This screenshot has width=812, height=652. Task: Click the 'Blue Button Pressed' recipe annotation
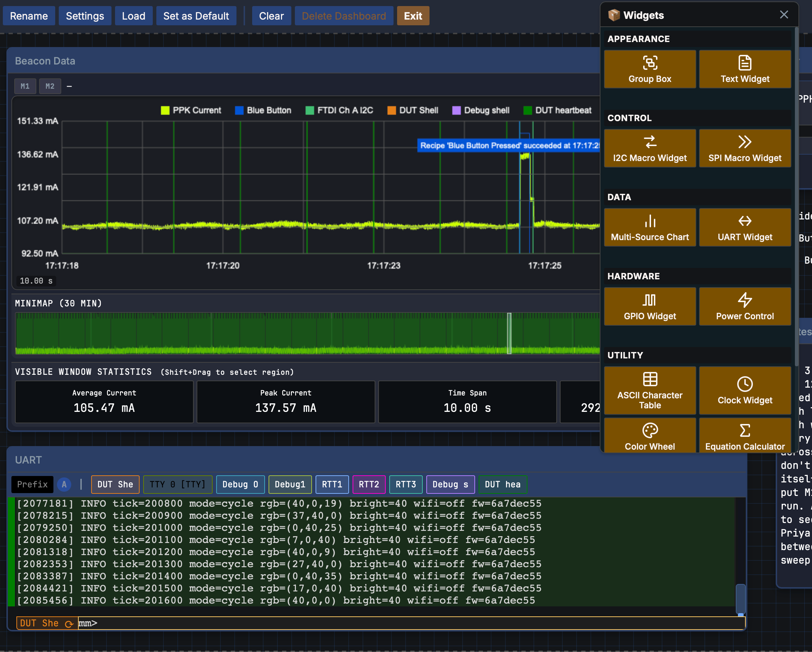click(x=509, y=145)
